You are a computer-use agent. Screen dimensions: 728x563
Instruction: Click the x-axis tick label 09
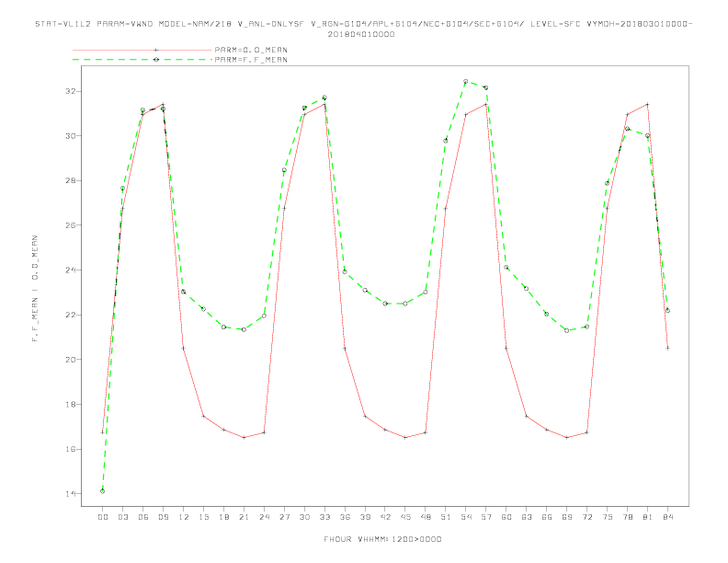(x=163, y=517)
